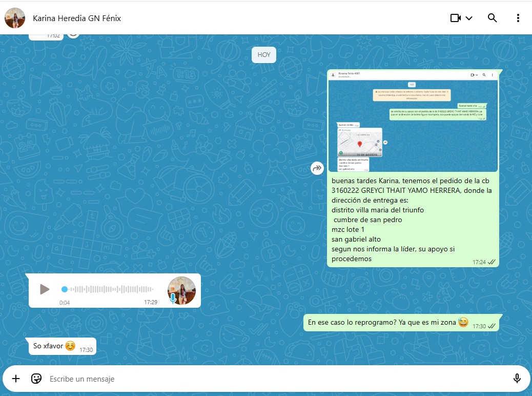Start a video call with Karina
The width and height of the screenshot is (532, 396).
click(455, 18)
